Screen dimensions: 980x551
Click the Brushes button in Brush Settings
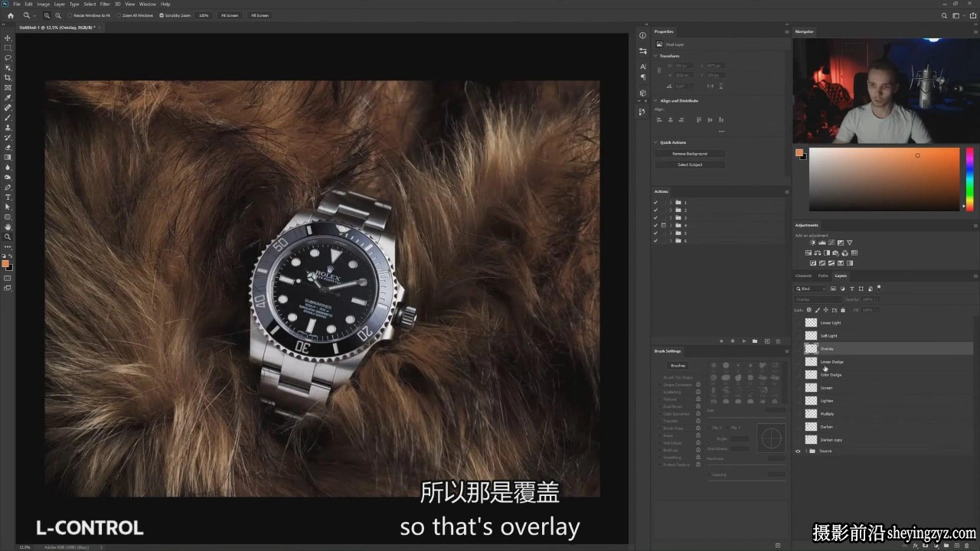click(678, 366)
